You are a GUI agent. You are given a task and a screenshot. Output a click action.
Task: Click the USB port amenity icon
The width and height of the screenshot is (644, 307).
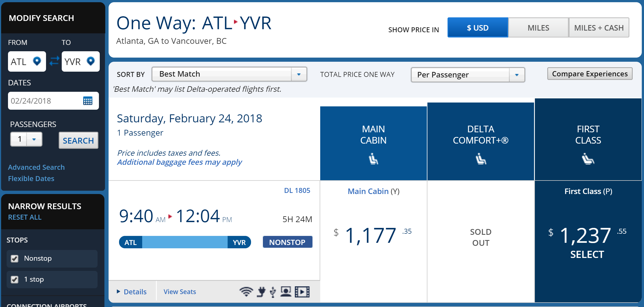click(273, 292)
